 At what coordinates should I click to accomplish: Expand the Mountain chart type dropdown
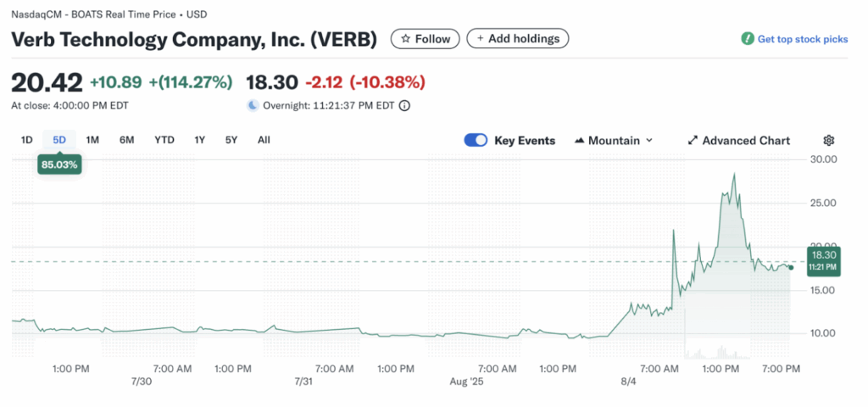coord(648,141)
